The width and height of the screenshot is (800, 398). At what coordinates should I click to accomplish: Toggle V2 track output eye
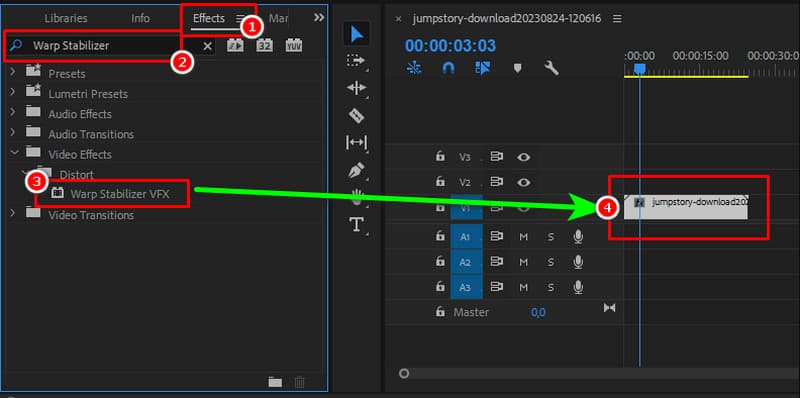[523, 182]
